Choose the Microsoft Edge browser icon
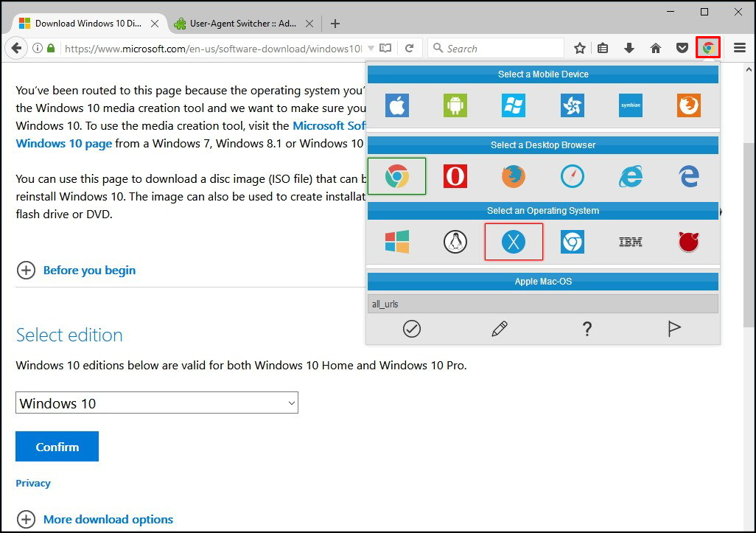Viewport: 756px width, 533px height. 688,176
